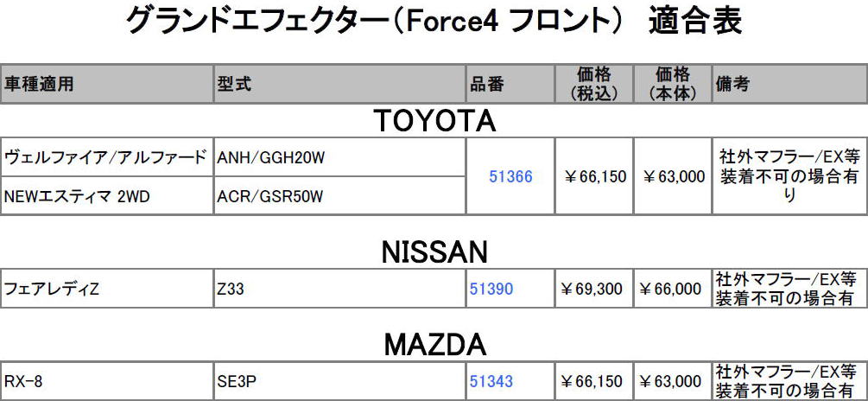Select the NEWエスティマ 2WD cell

(107, 195)
